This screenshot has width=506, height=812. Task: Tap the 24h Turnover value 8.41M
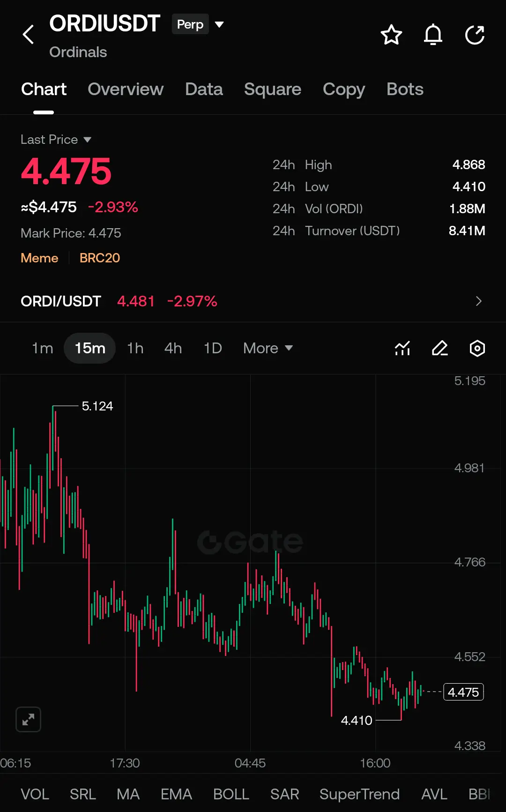[x=467, y=231]
